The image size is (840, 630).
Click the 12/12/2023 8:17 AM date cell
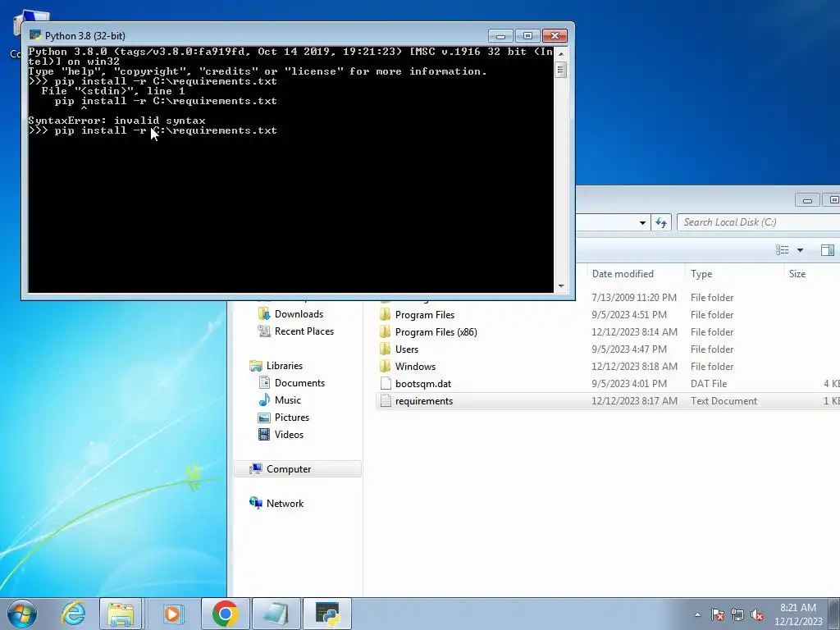coord(634,400)
